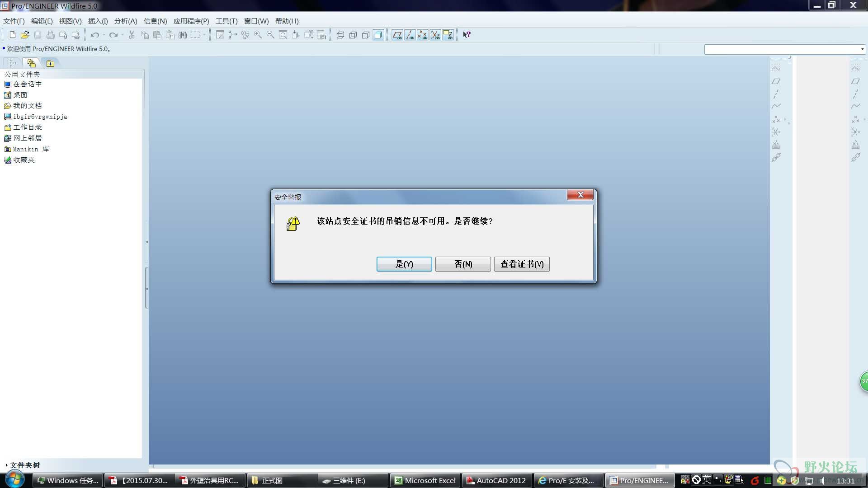Click the View Manager icon
Image resolution: width=868 pixels, height=488 pixels.
pyautogui.click(x=321, y=35)
